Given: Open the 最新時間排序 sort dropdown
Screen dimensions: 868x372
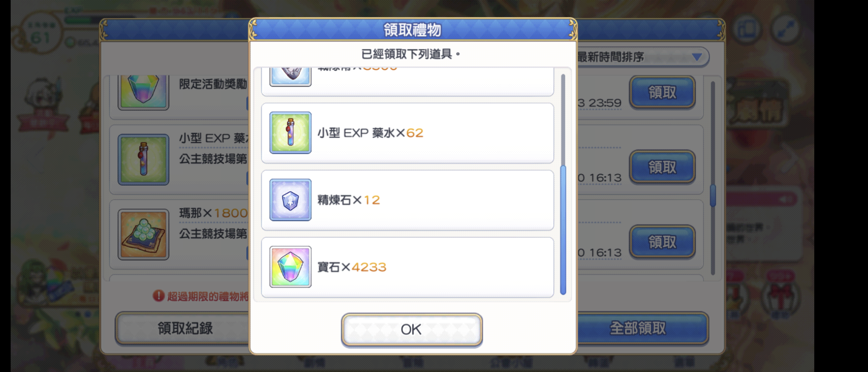Looking at the screenshot, I should coord(642,57).
